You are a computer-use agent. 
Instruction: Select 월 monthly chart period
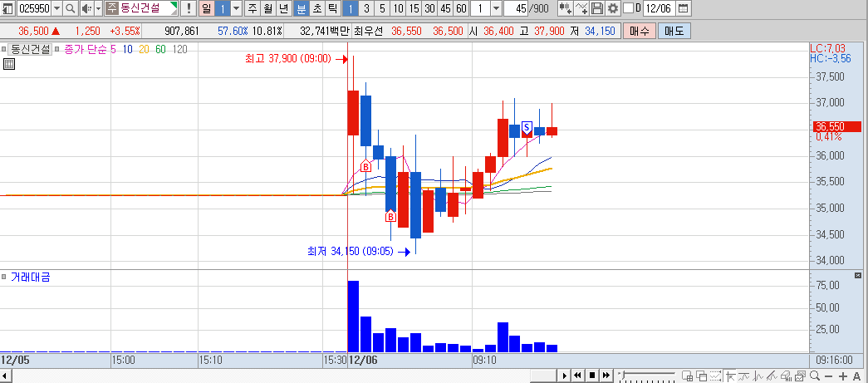268,7
